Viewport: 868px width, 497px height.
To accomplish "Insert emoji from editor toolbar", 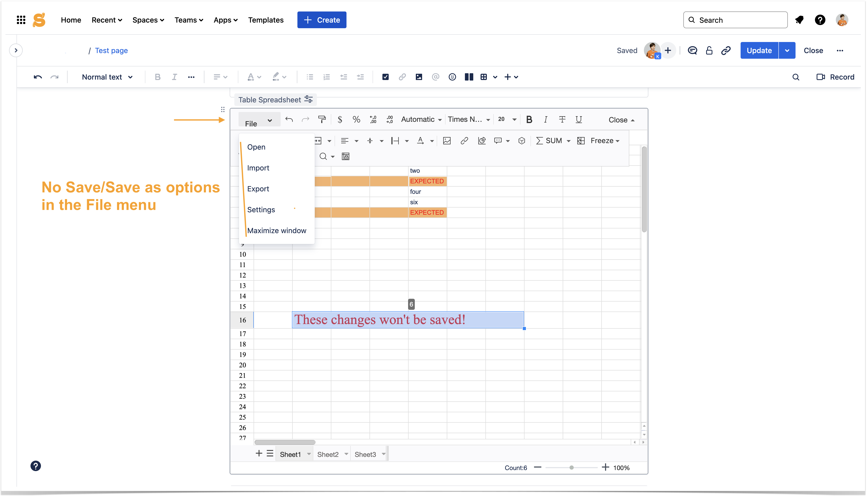I will 452,77.
